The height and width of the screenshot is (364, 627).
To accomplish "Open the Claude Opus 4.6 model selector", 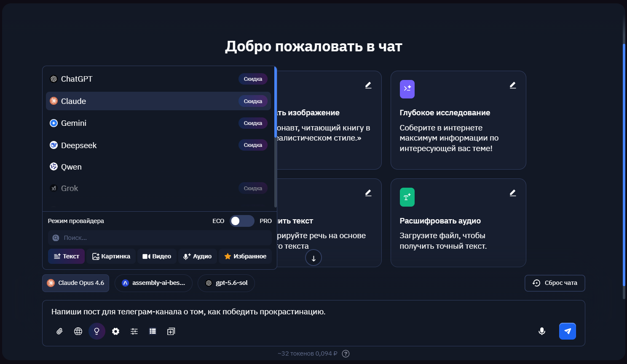I will point(76,283).
